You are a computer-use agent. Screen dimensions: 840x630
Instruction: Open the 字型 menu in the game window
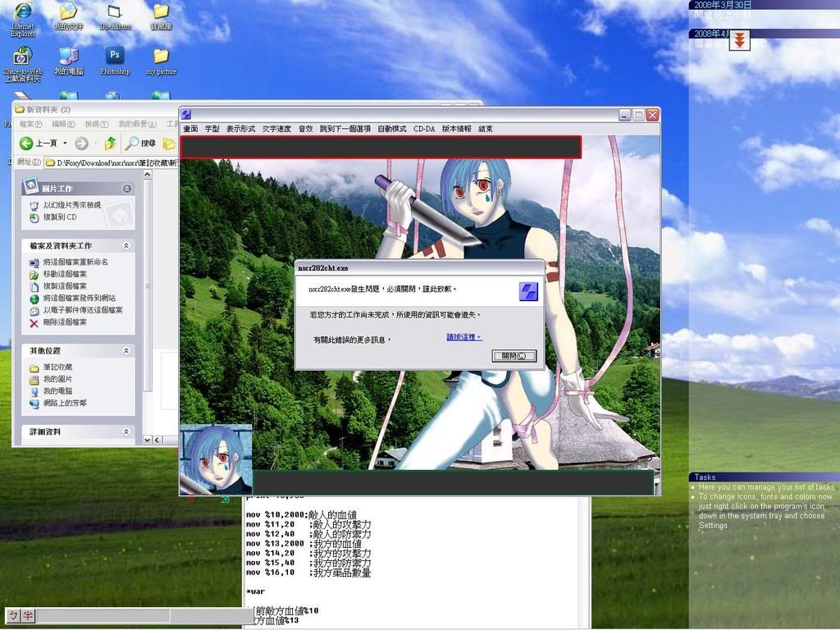pyautogui.click(x=212, y=129)
